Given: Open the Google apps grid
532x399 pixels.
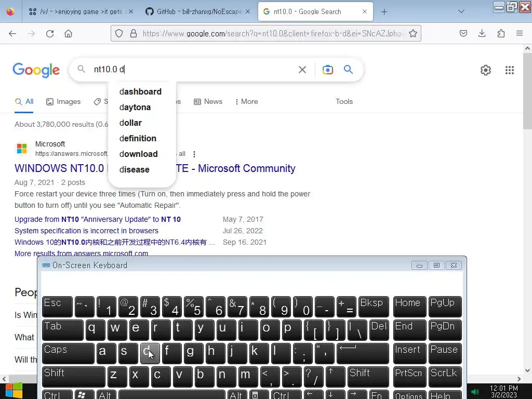Looking at the screenshot, I should coord(509,70).
